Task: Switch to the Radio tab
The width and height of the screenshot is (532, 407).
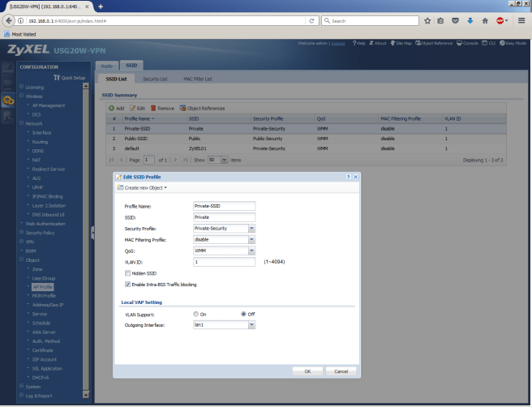Action: pos(106,64)
